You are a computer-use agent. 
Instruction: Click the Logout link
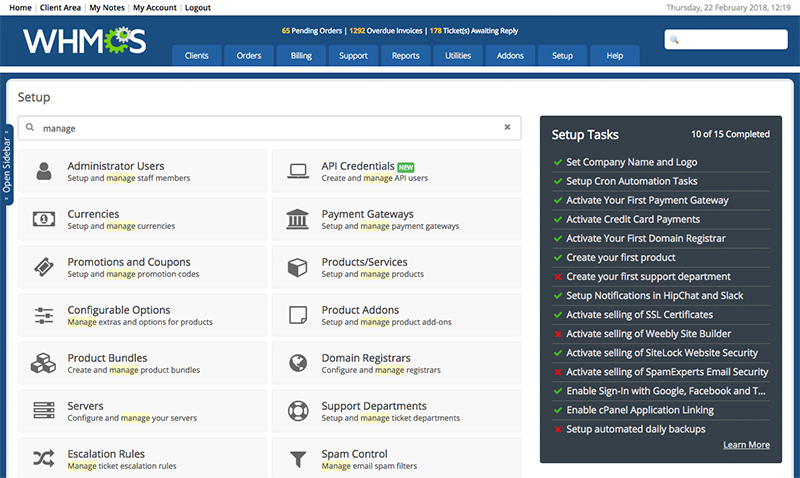point(198,8)
